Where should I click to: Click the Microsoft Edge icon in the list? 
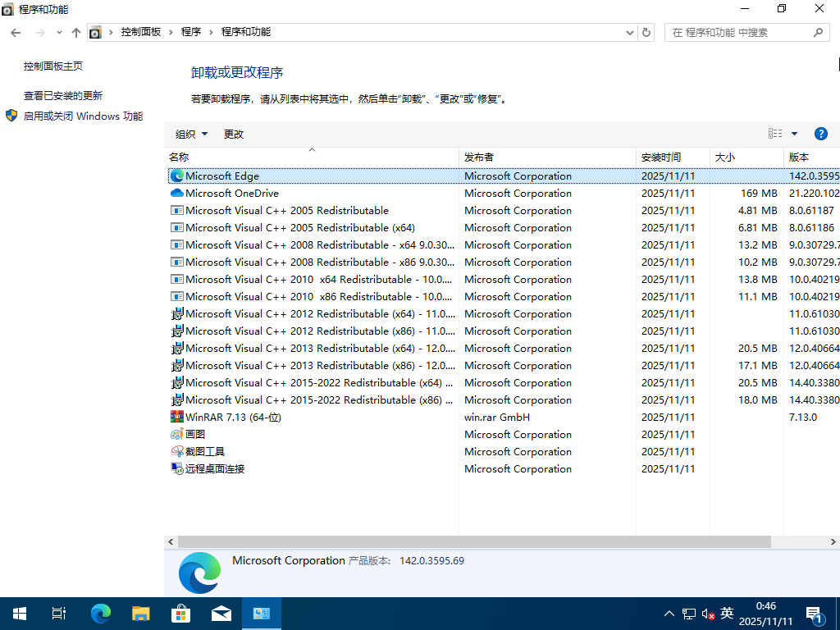177,176
